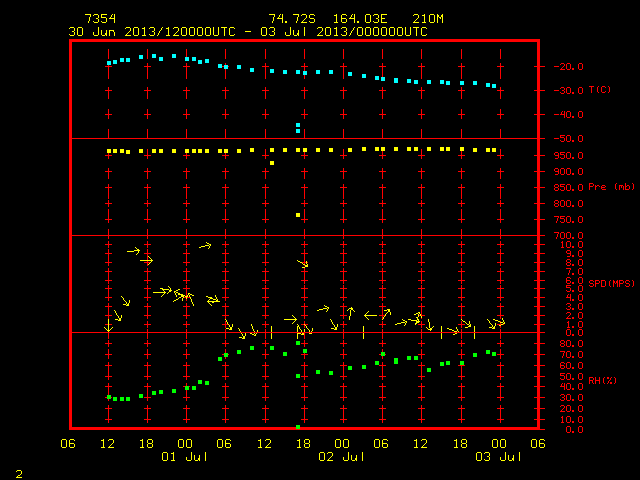Click the 164.03E longitude label
Screen dimensions: 640x480
tap(360, 19)
